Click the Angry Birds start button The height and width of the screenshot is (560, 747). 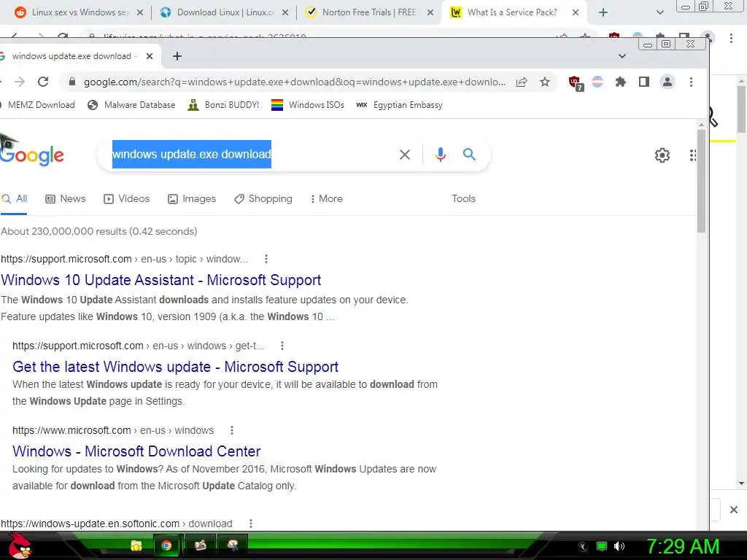click(19, 545)
